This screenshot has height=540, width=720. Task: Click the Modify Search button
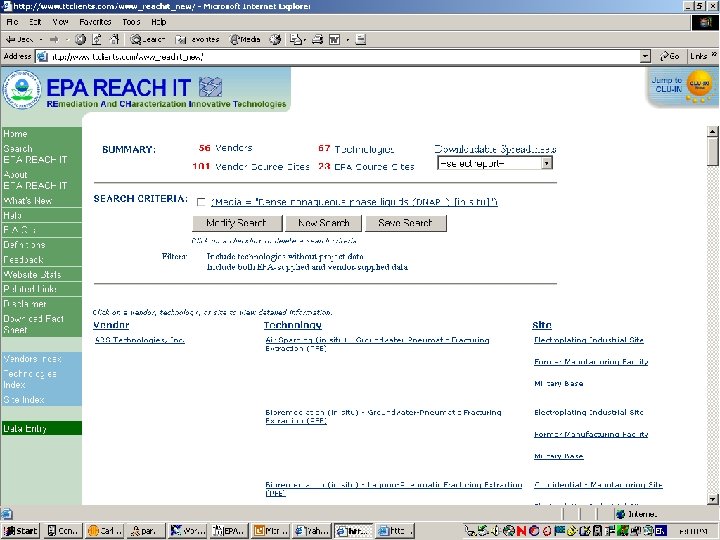tap(237, 223)
